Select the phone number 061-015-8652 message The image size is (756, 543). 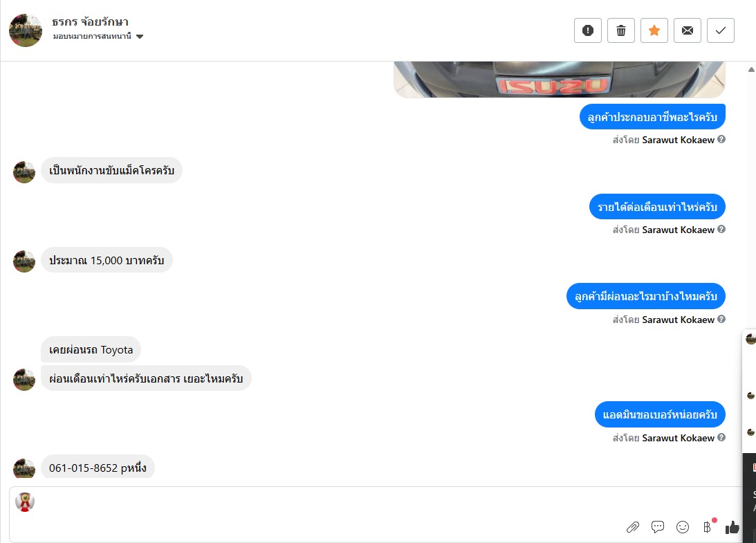[98, 468]
